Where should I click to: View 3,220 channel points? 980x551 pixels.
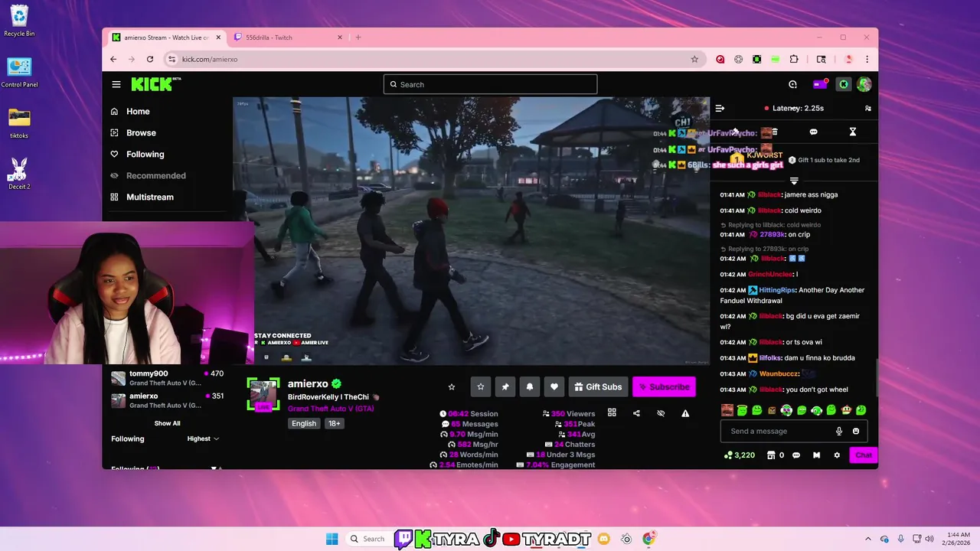(740, 455)
